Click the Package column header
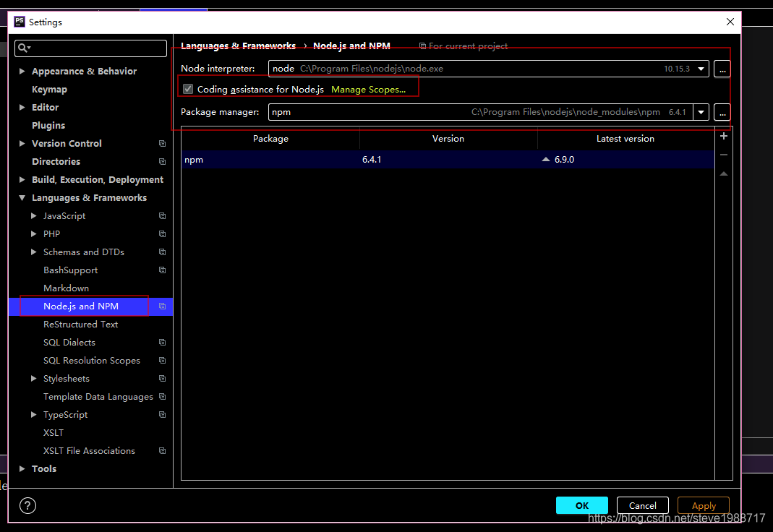 270,138
